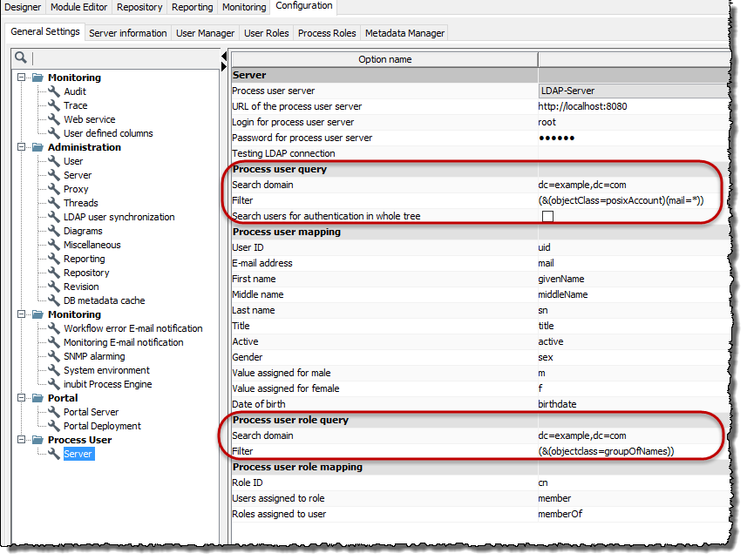The image size is (747, 560).
Task: Click the wrench icon beside LDAP user synchronization
Action: [54, 217]
